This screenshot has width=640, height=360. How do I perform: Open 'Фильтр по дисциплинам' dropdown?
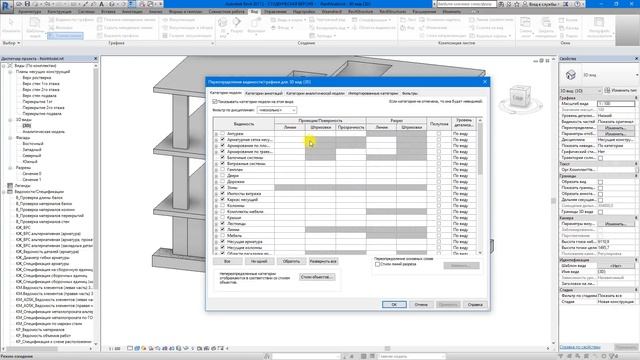pos(277,110)
